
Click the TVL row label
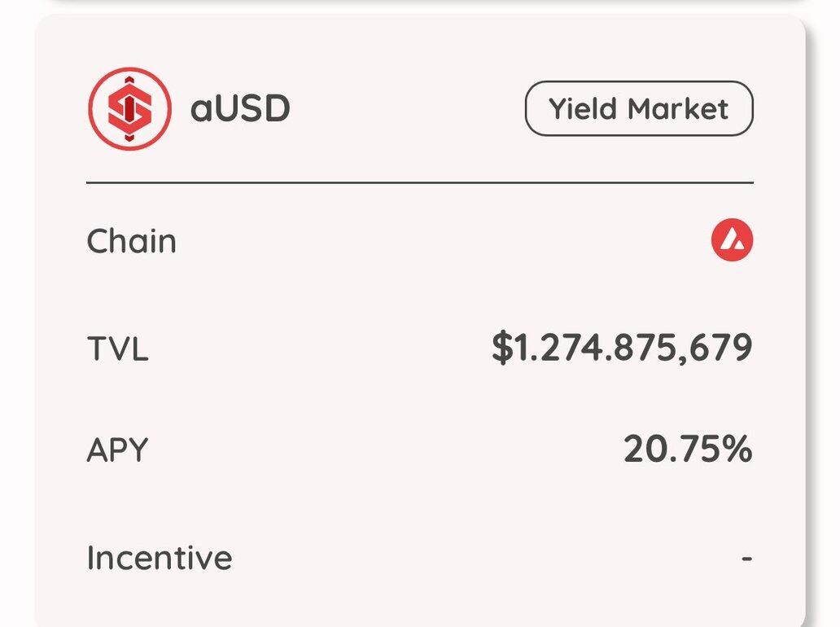[x=117, y=349]
